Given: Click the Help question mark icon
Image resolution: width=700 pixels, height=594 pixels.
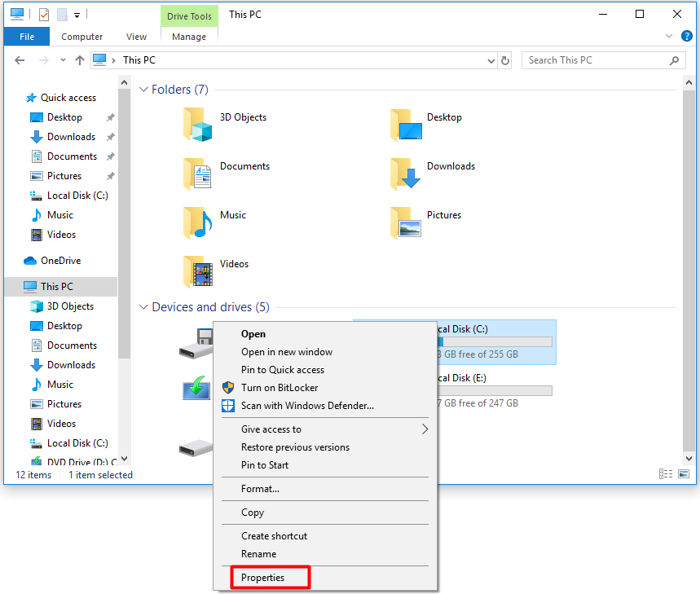Looking at the screenshot, I should pyautogui.click(x=687, y=36).
